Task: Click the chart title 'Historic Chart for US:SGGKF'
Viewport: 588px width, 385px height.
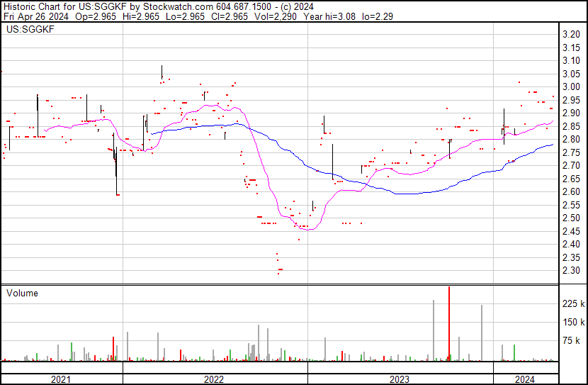Action: [x=65, y=7]
